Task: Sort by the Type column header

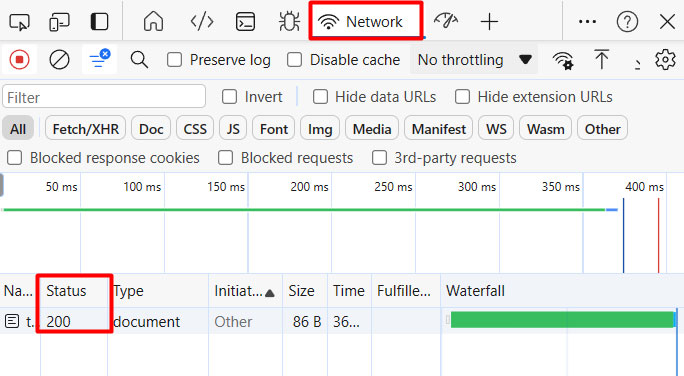Action: [158, 291]
